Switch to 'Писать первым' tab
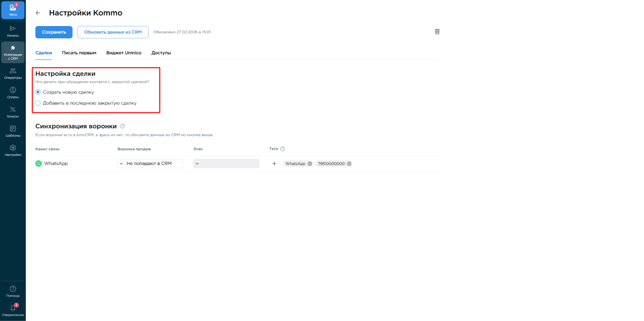Image resolution: width=644 pixels, height=321 pixels. tap(79, 53)
